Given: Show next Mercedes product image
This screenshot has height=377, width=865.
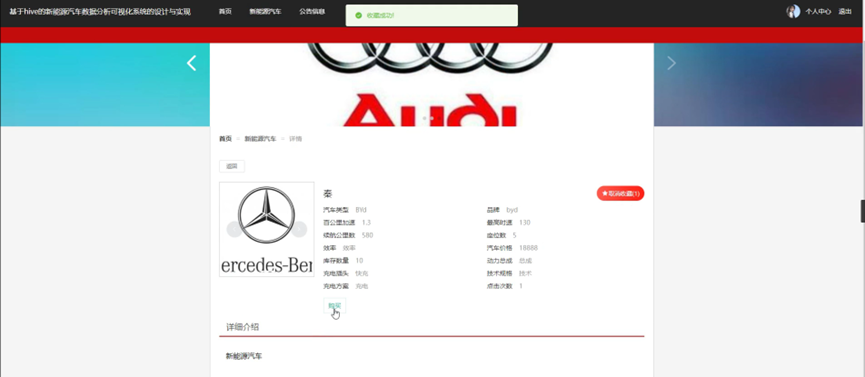Looking at the screenshot, I should coord(299,229).
